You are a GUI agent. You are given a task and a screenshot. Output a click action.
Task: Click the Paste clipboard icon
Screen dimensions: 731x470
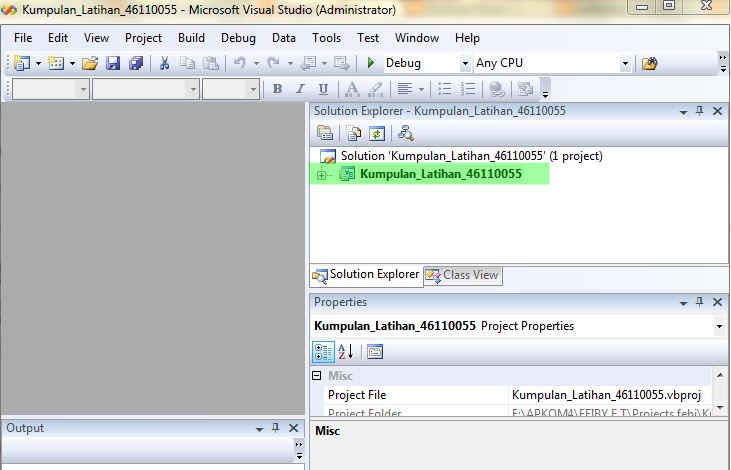tap(211, 63)
